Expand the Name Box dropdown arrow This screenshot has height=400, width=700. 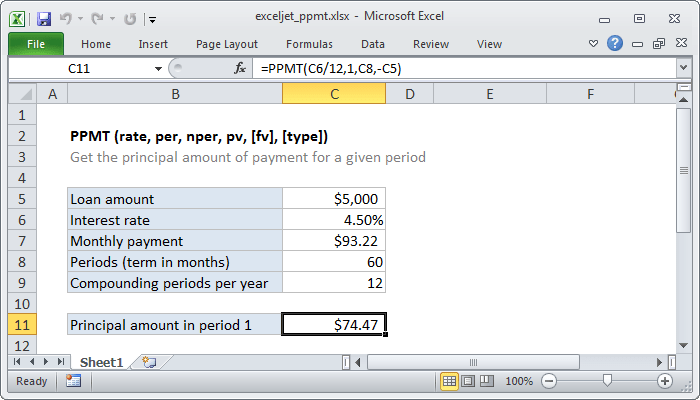coord(158,69)
